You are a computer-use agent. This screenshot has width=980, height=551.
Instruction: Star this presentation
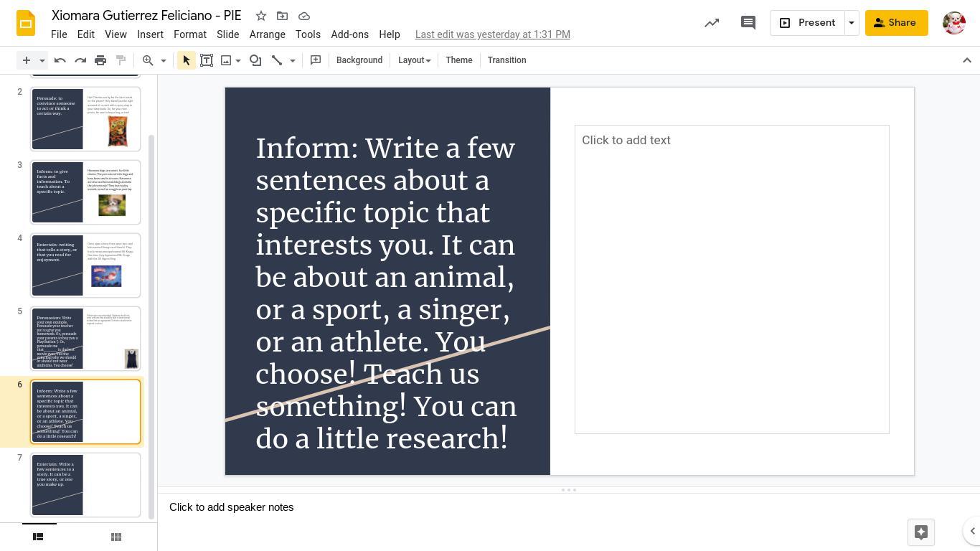tap(261, 16)
